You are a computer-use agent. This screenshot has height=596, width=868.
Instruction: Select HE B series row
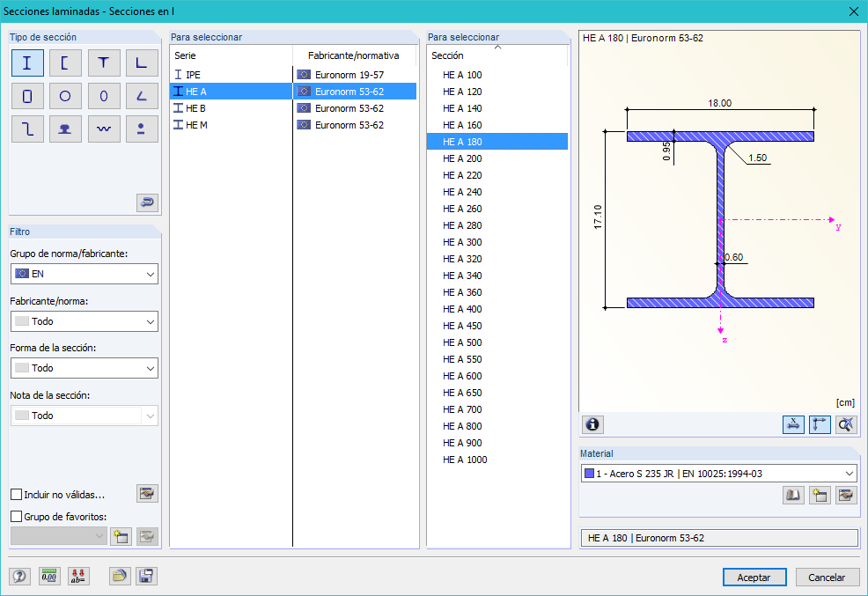tap(293, 108)
